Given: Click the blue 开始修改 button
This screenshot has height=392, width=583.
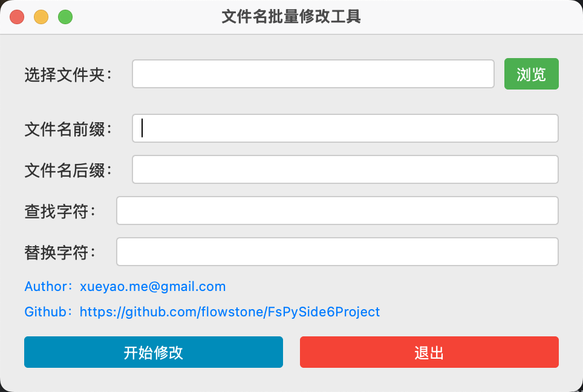Looking at the screenshot, I should point(154,352).
